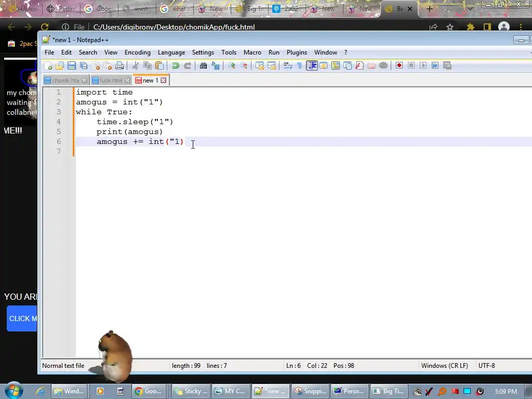Click the Close document toolbar icon
532x399 pixels.
tap(96, 65)
